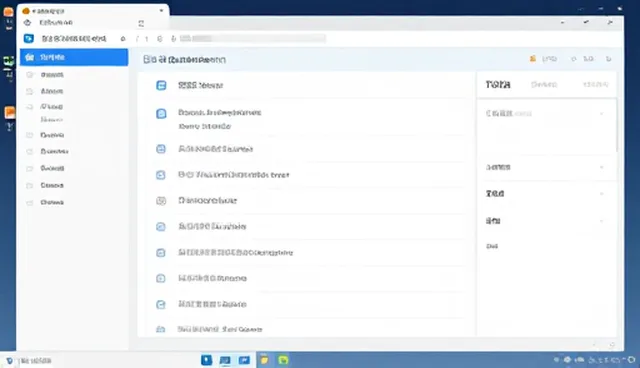
Task: Expand the third section chevron in the right panel
Action: [x=601, y=194]
